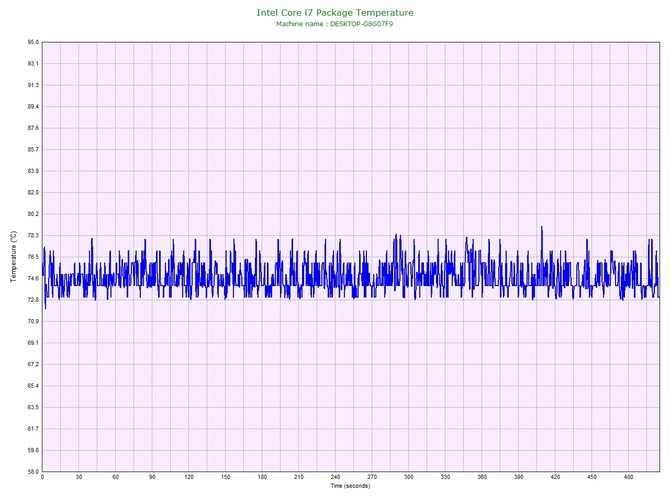This screenshot has width=670, height=503.
Task: Click the "Temperature (°C)" vertical axis label
Action: click(14, 256)
